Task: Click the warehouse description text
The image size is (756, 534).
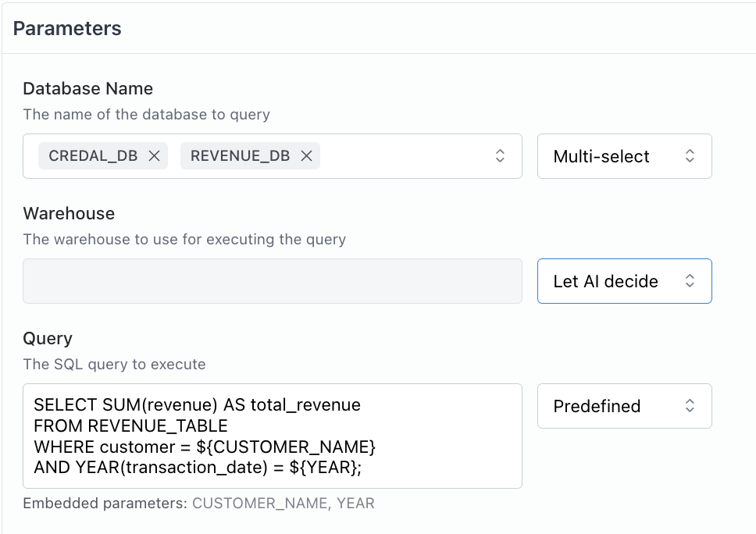Action: (x=184, y=239)
